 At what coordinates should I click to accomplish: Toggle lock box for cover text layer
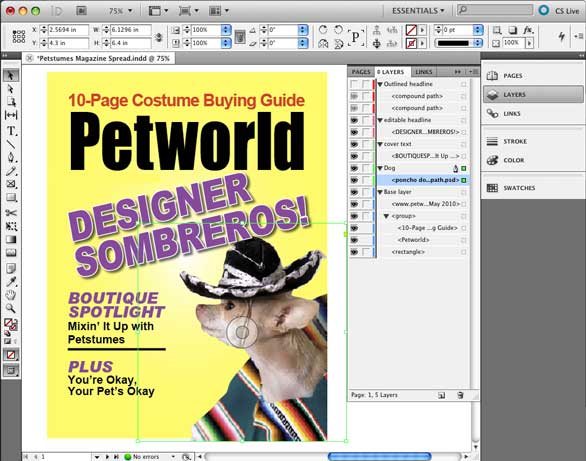366,144
